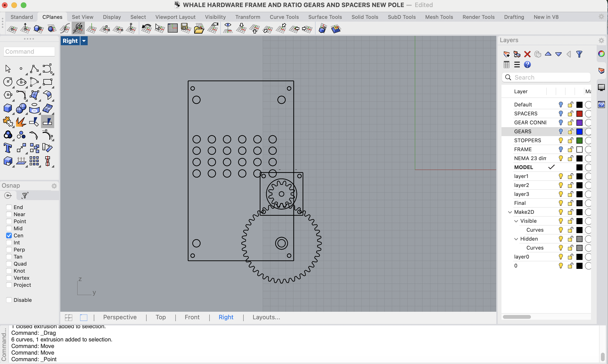This screenshot has width=608, height=364.
Task: Select the Explode tool
Action: (x=21, y=122)
